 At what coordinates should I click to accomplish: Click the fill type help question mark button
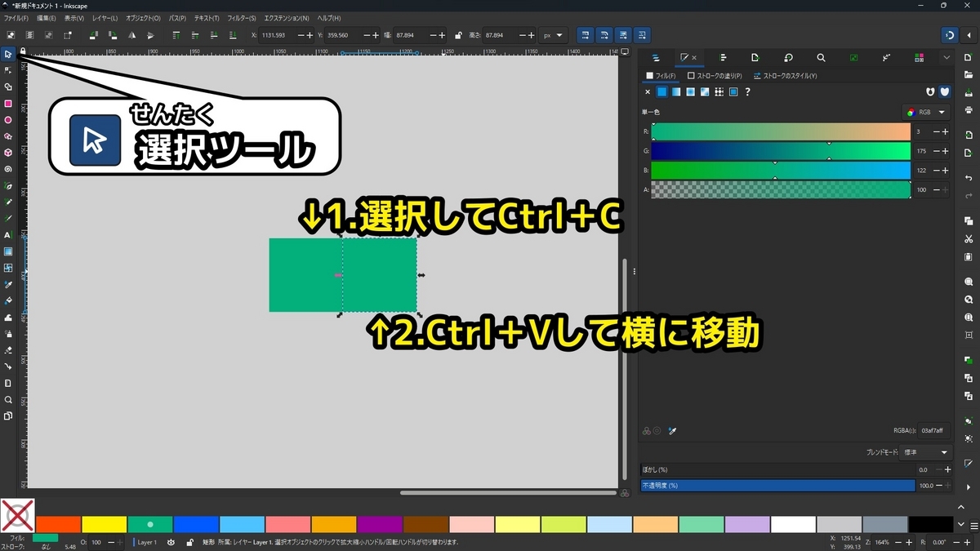tap(747, 92)
